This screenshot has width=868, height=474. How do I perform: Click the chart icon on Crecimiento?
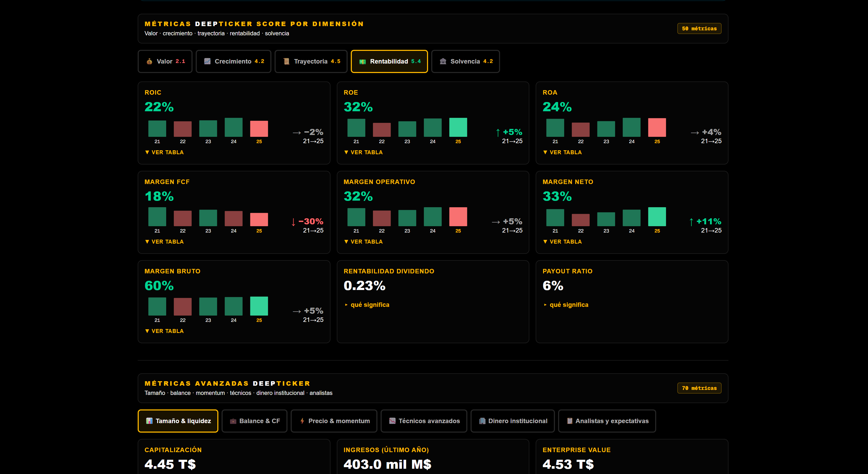coord(207,61)
